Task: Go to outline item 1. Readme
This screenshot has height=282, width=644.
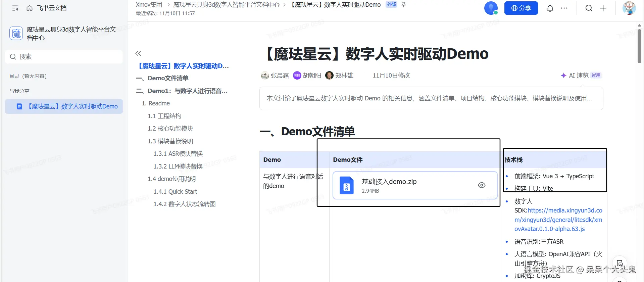Action: point(156,103)
